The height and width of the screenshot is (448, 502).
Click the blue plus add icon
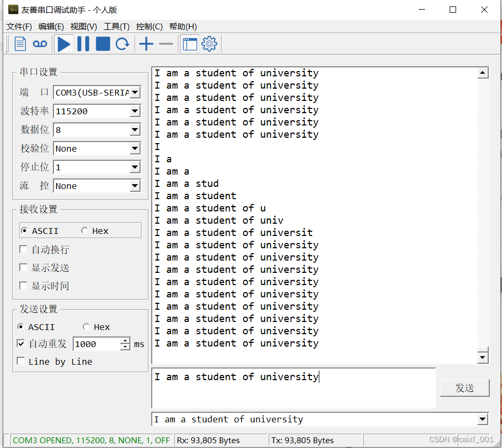coord(146,44)
